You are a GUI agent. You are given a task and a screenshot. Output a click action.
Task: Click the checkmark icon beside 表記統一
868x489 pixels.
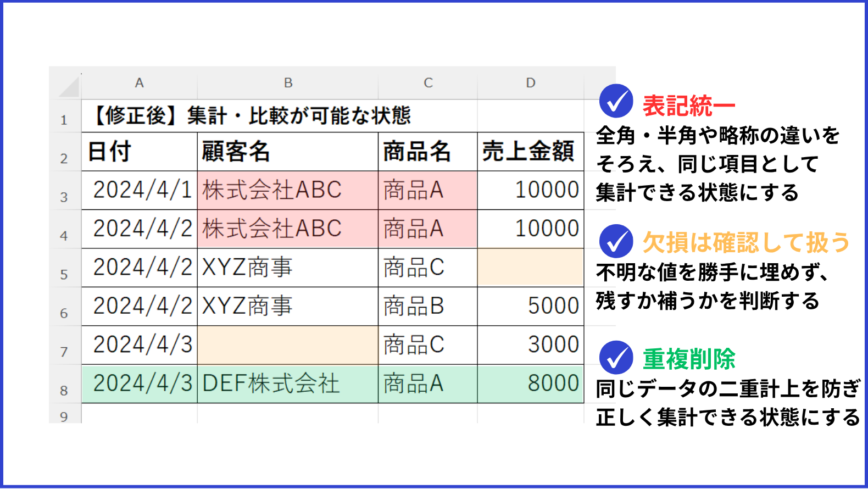point(616,101)
